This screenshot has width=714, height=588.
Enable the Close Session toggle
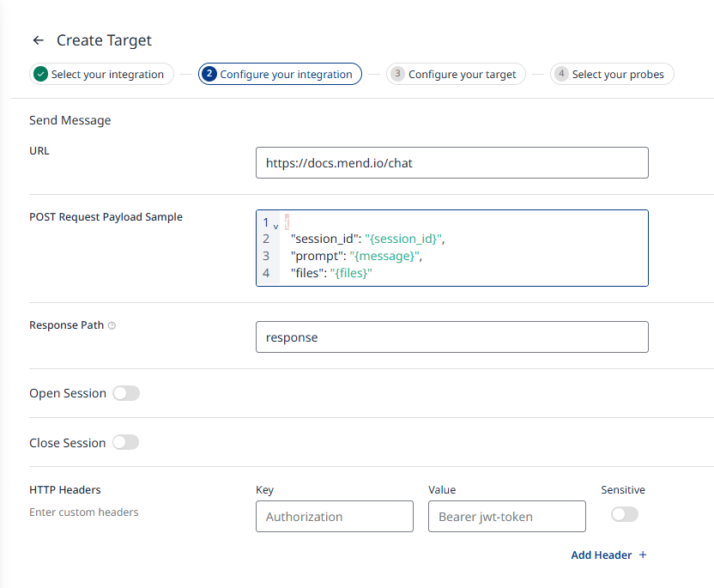[125, 443]
